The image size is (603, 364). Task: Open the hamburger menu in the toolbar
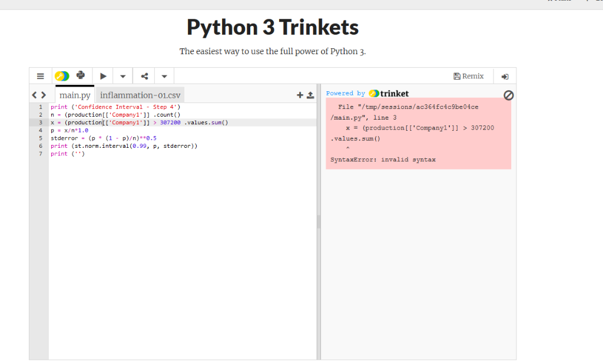pyautogui.click(x=41, y=76)
